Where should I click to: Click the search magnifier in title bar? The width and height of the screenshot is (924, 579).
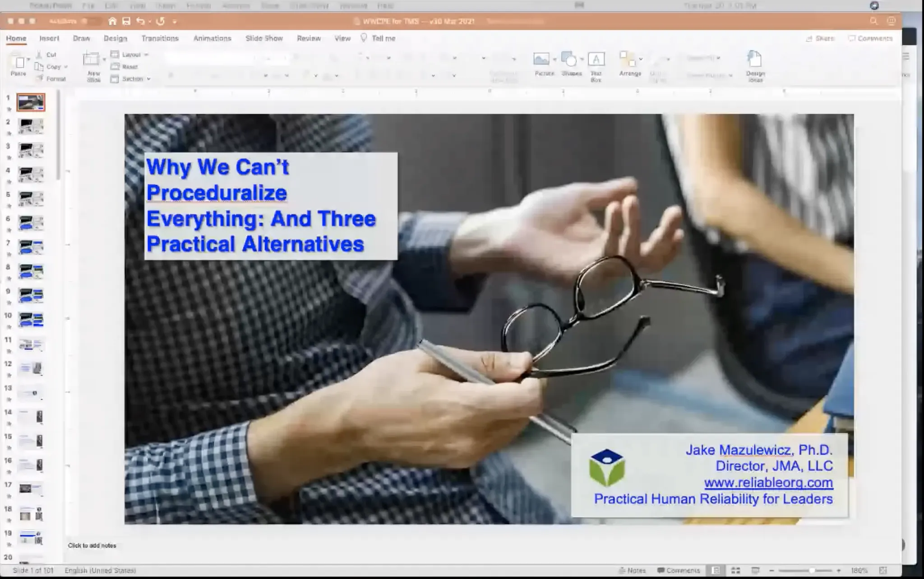point(873,21)
